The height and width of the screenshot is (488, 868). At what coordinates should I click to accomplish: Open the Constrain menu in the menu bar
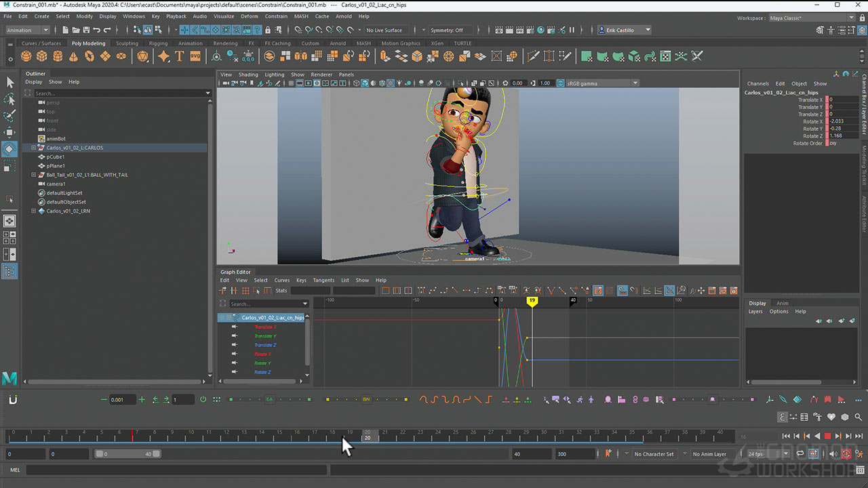tap(276, 16)
